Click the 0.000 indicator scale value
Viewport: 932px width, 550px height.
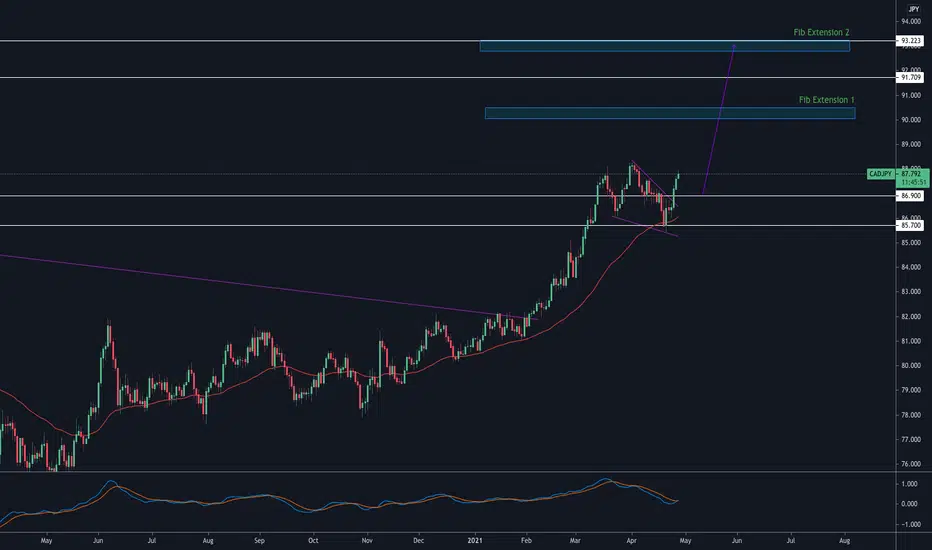click(x=909, y=504)
